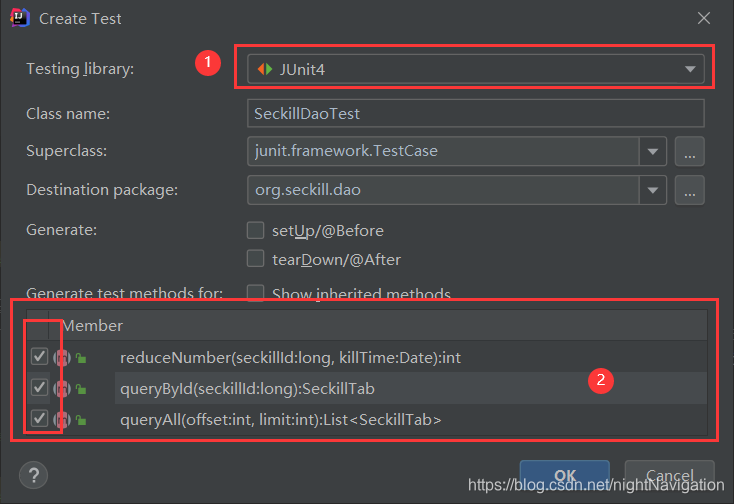The image size is (734, 504).
Task: Close the Create Test dialog
Action: coord(704,18)
